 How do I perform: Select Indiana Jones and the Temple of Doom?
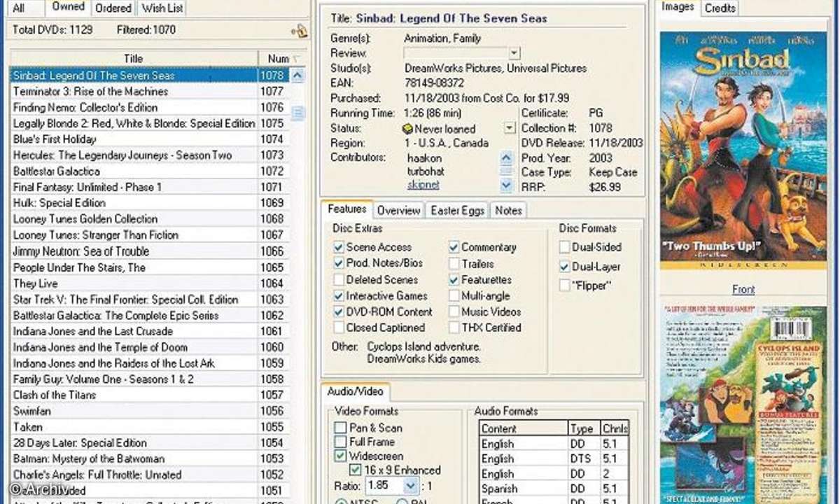click(x=150, y=347)
